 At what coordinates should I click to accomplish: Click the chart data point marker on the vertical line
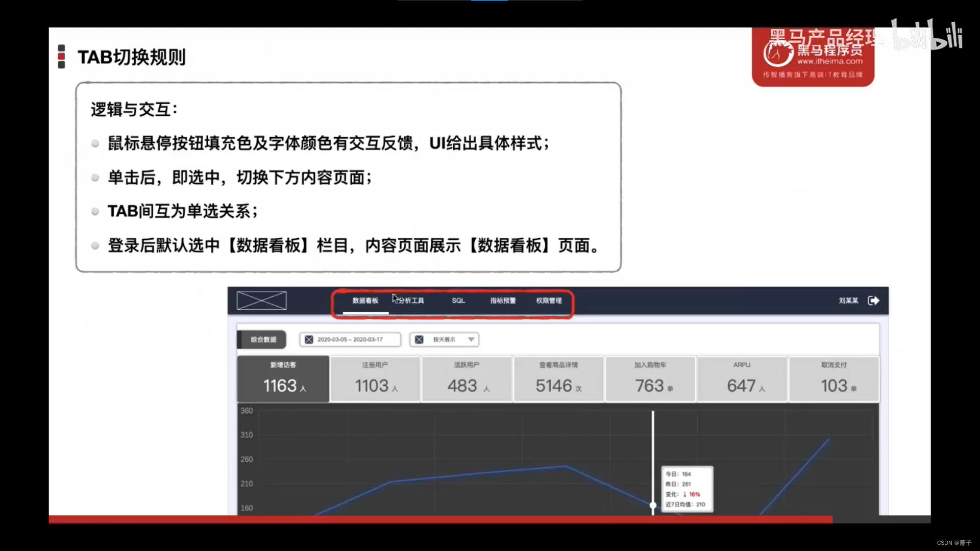click(653, 505)
